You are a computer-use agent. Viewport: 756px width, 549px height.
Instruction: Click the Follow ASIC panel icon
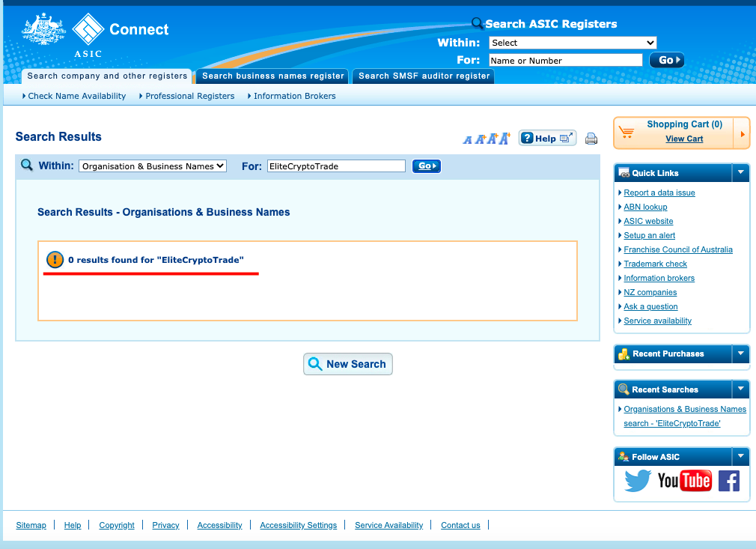point(624,456)
